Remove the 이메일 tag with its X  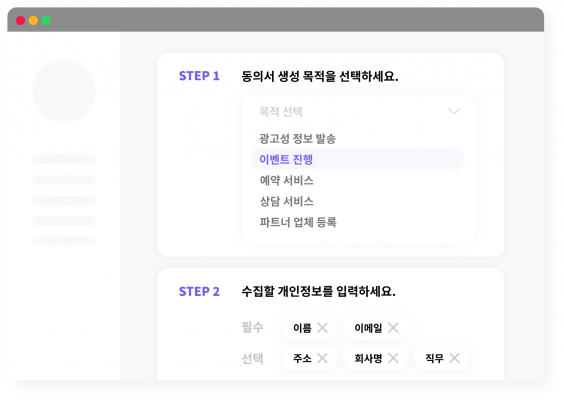click(x=393, y=328)
